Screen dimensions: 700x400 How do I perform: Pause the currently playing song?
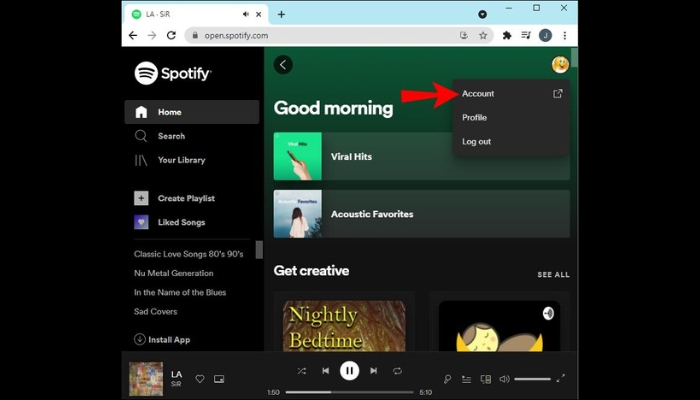tap(349, 371)
